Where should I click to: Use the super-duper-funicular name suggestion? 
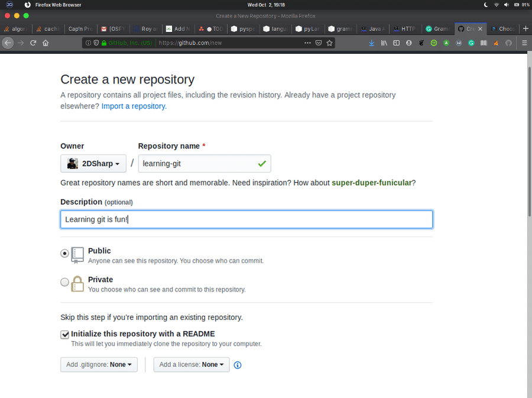pos(371,183)
